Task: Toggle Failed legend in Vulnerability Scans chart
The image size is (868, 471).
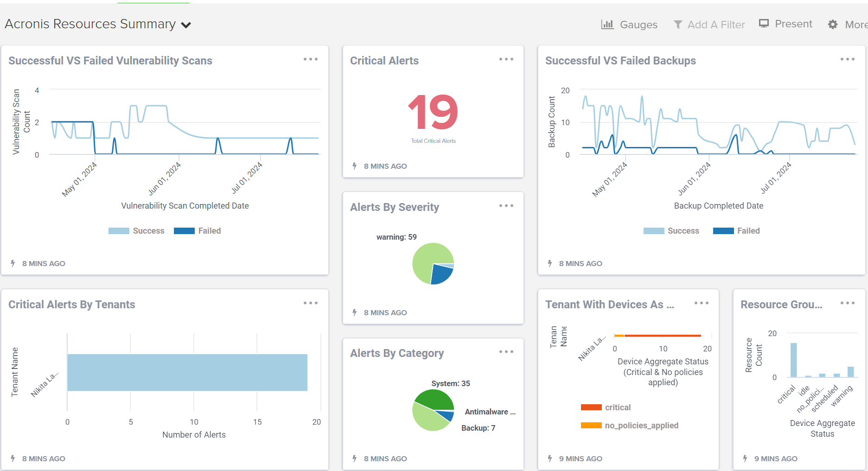Action: coord(198,231)
